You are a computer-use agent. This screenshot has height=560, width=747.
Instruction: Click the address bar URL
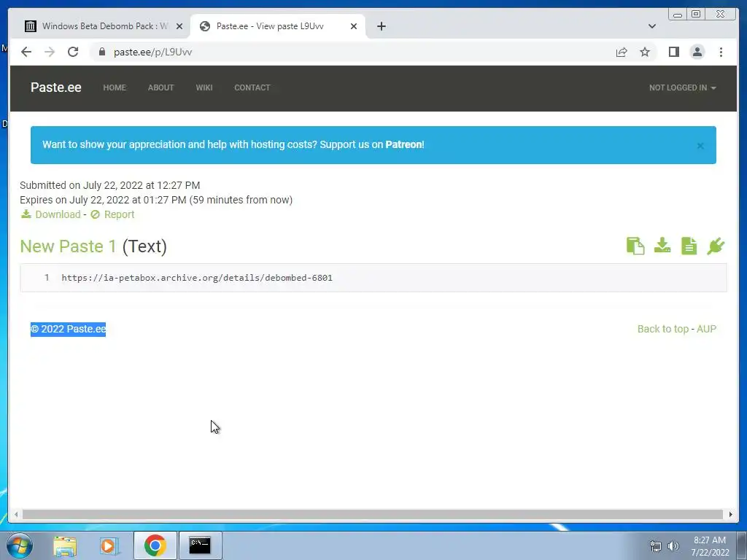pyautogui.click(x=152, y=52)
